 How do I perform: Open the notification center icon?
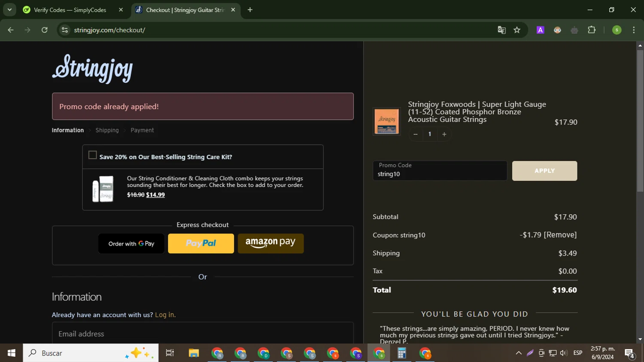click(x=630, y=353)
